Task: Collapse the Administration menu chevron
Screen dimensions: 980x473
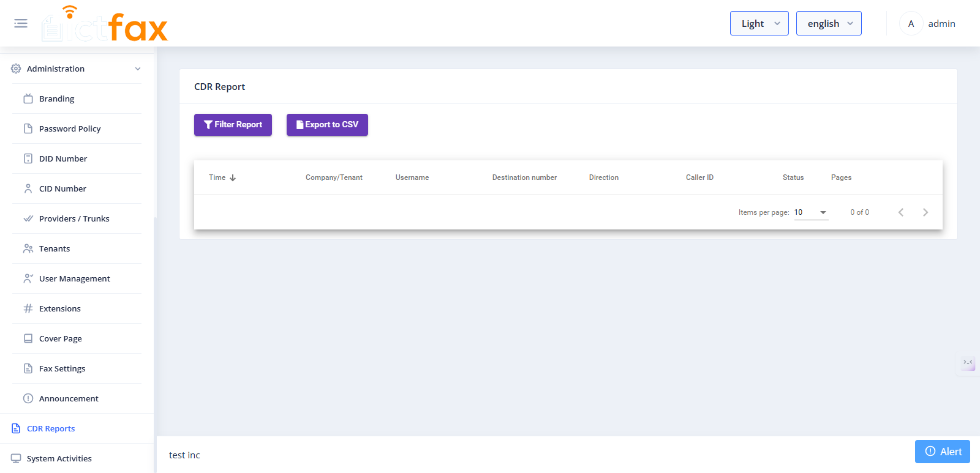Action: coord(138,69)
